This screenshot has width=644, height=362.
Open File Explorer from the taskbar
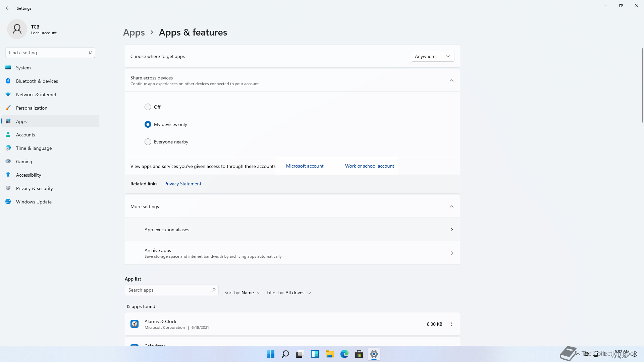329,354
